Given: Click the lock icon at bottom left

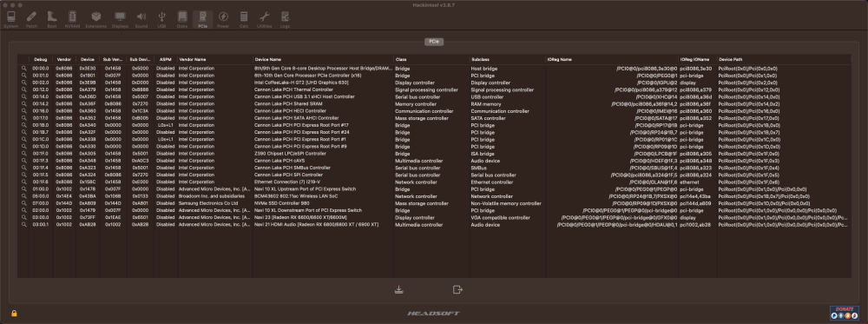Looking at the screenshot, I should 14,314.
